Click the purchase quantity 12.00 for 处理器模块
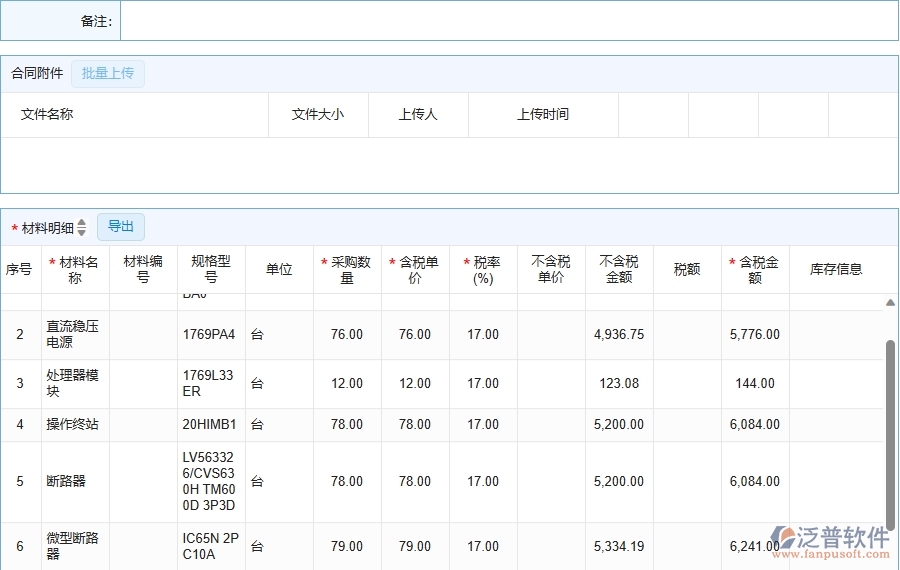Image resolution: width=900 pixels, height=570 pixels. click(x=347, y=383)
